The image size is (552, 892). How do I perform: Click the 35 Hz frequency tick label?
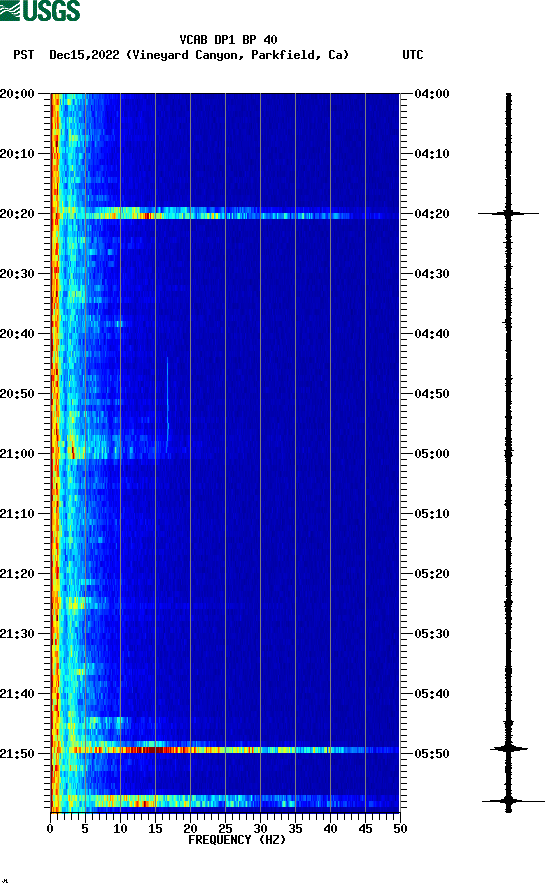(295, 829)
